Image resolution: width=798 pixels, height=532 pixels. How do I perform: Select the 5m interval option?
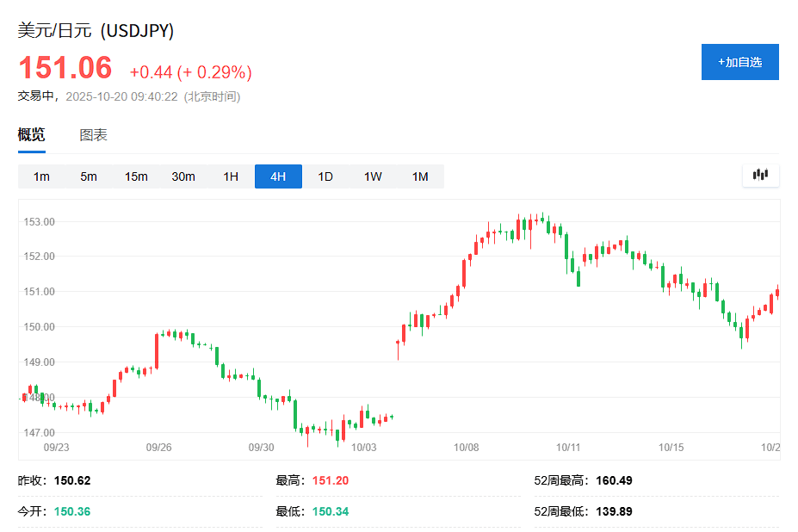pyautogui.click(x=89, y=176)
